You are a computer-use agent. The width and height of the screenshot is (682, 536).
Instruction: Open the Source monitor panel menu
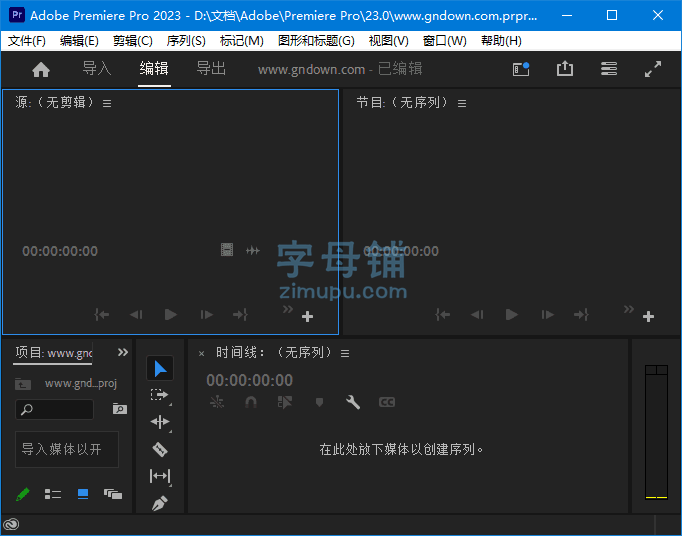[107, 104]
